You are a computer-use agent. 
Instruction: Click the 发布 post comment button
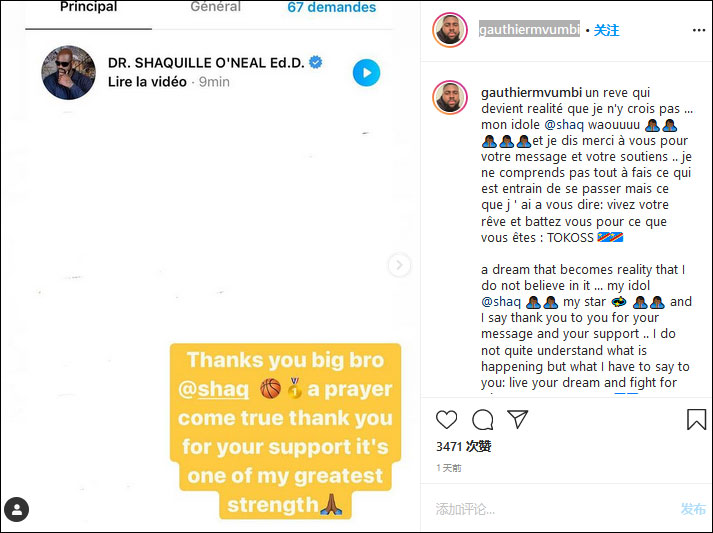click(x=693, y=509)
